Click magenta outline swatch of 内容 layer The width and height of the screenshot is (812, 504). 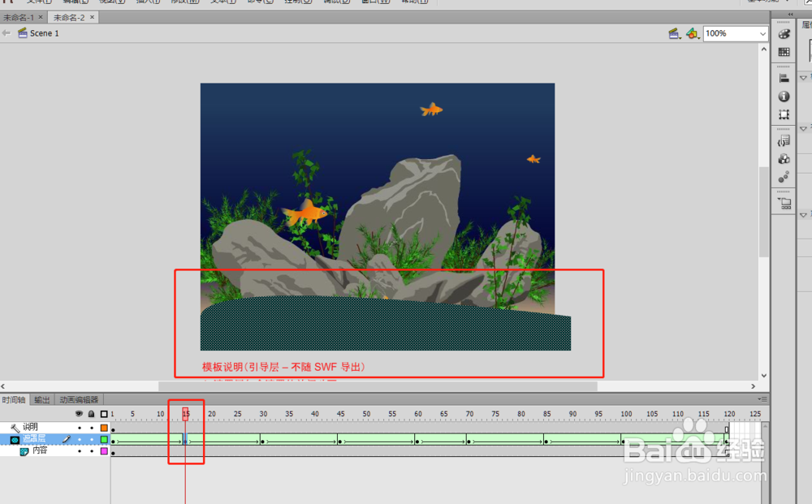click(x=104, y=451)
